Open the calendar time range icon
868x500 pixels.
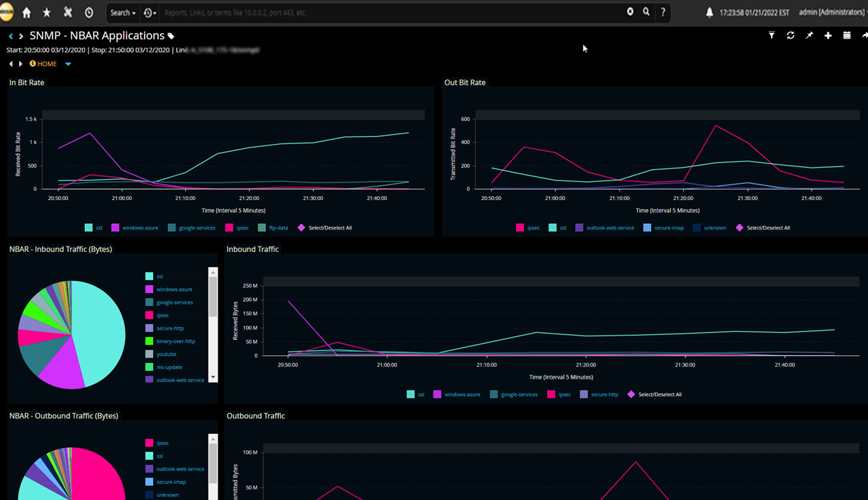coord(847,36)
